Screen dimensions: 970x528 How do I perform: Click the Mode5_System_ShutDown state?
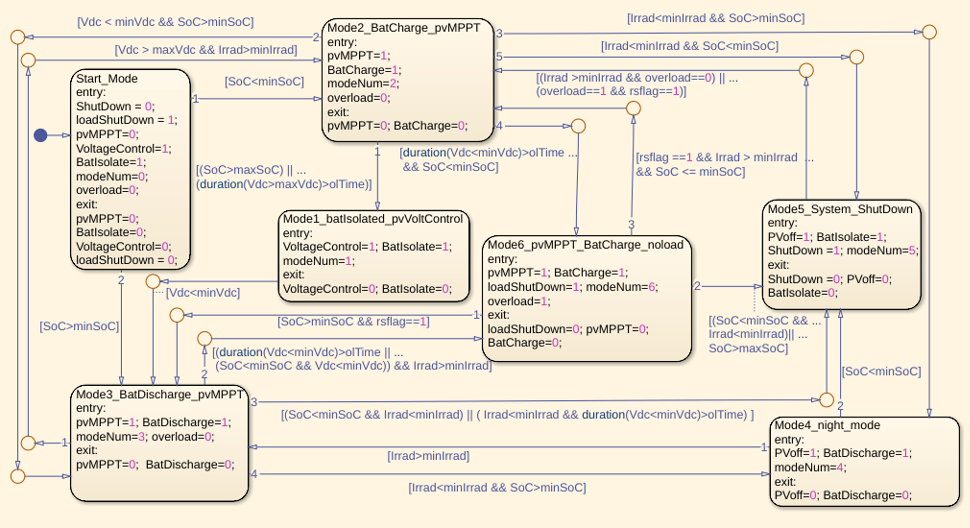[841, 254]
